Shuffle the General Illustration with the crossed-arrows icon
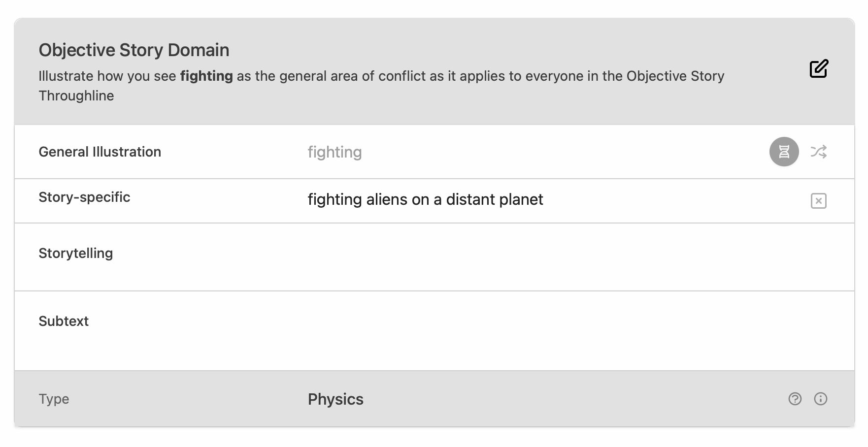This screenshot has width=868, height=447. (819, 152)
